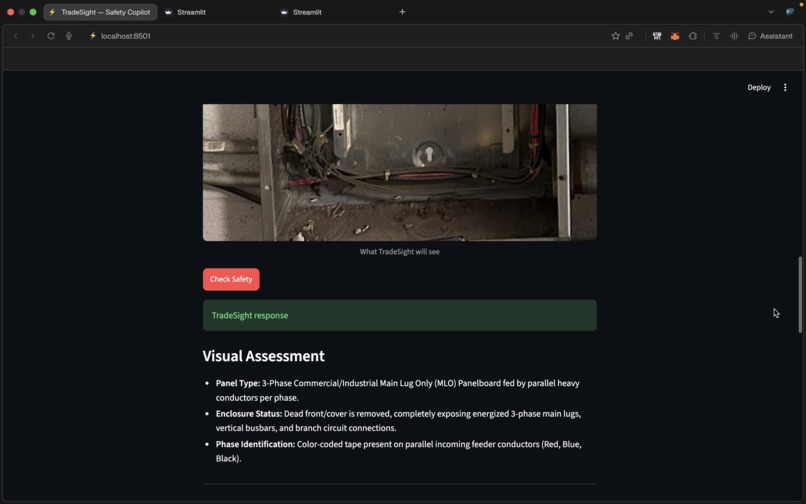Image resolution: width=806 pixels, height=504 pixels.
Task: Open the extensions puzzle-piece menu
Action: [693, 36]
